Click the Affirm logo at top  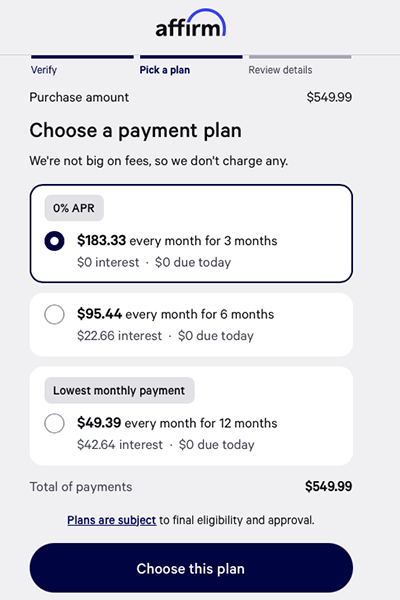coord(191,23)
